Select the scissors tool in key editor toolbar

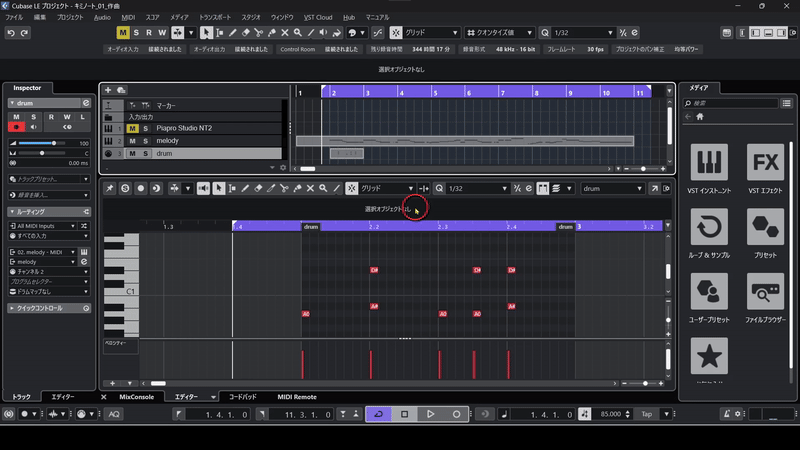click(x=284, y=188)
